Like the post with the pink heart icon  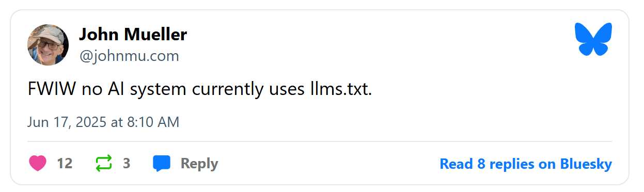(38, 164)
